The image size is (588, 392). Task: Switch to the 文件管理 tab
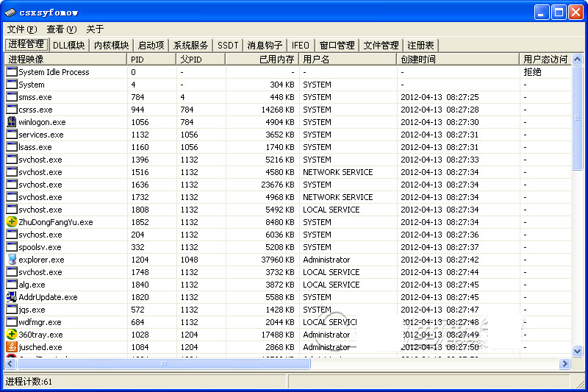(x=381, y=46)
